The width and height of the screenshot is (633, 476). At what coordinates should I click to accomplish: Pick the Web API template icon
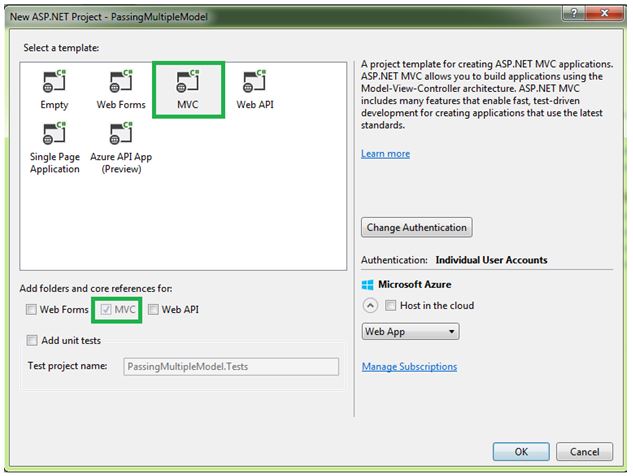click(x=254, y=81)
